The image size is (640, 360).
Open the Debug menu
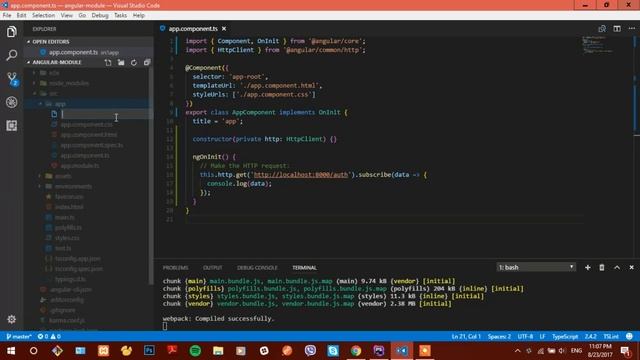[100, 15]
